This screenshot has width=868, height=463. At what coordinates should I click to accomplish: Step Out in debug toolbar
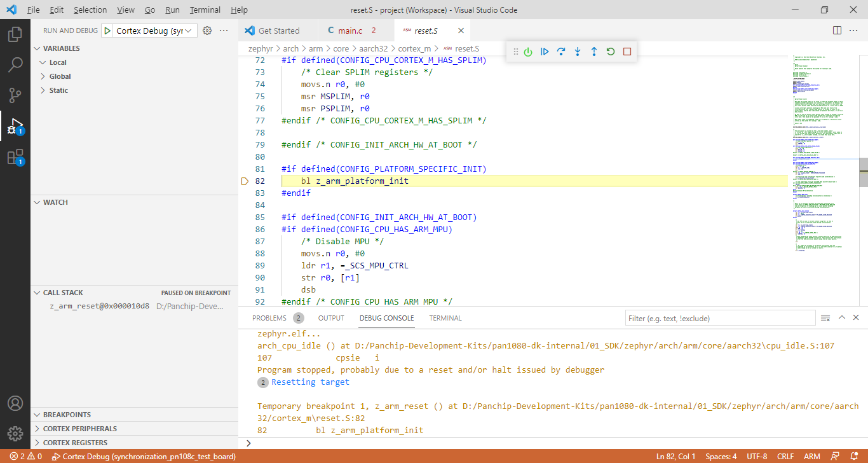[x=594, y=52]
